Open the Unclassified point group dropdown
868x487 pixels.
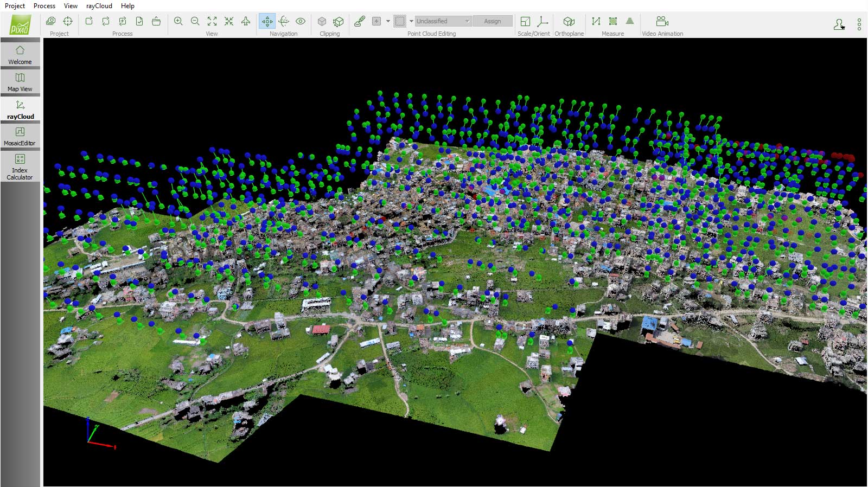point(443,21)
